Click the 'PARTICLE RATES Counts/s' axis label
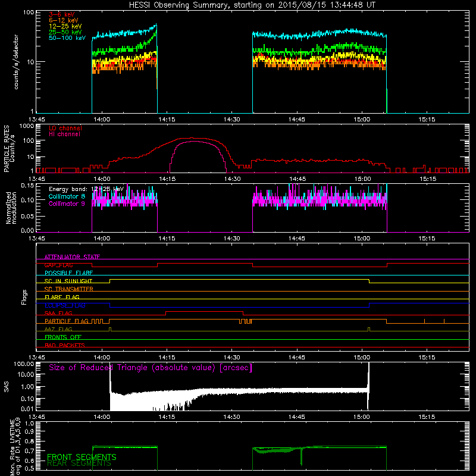Viewport: 476px width, 476px height. point(9,149)
